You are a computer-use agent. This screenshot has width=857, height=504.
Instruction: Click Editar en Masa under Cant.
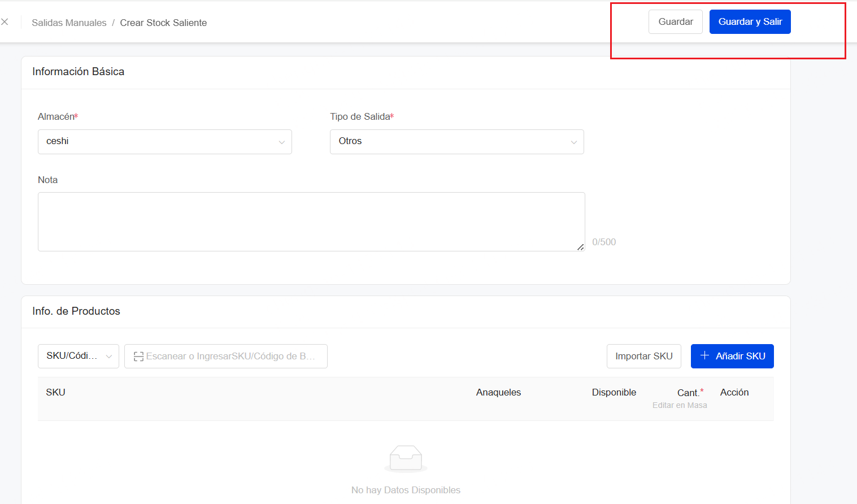(x=680, y=405)
